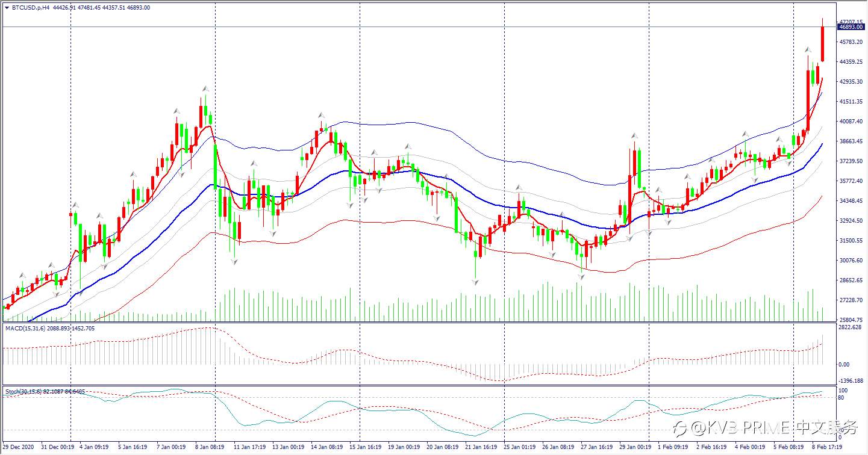This screenshot has height=455, width=868.
Task: Click the MACD scale value 2822.628
Action: pos(851,328)
